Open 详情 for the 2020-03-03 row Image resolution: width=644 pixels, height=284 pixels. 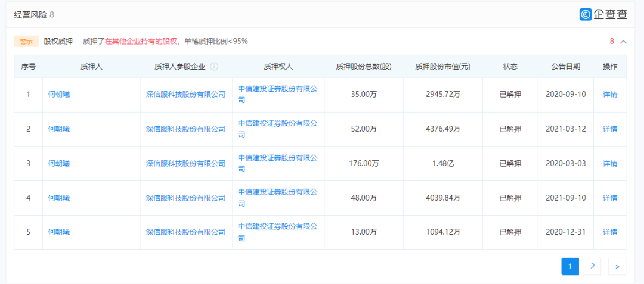coord(610,163)
